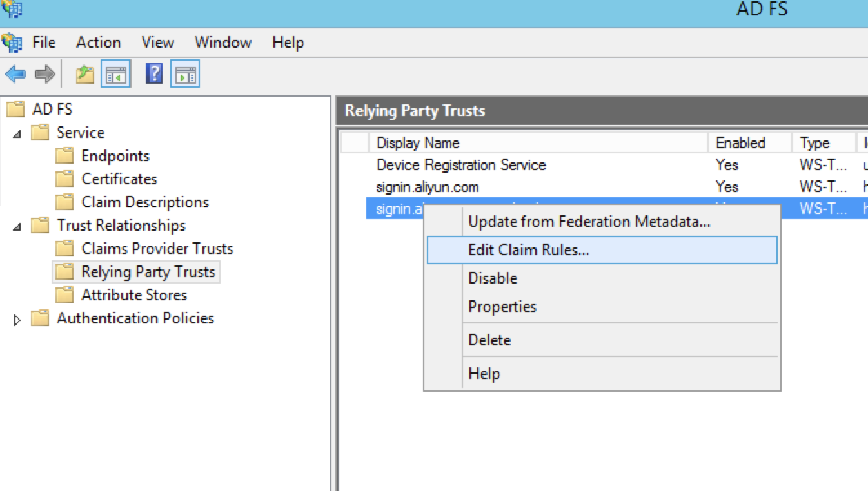
Task: Click the Endpoints folder icon
Action: [64, 156]
